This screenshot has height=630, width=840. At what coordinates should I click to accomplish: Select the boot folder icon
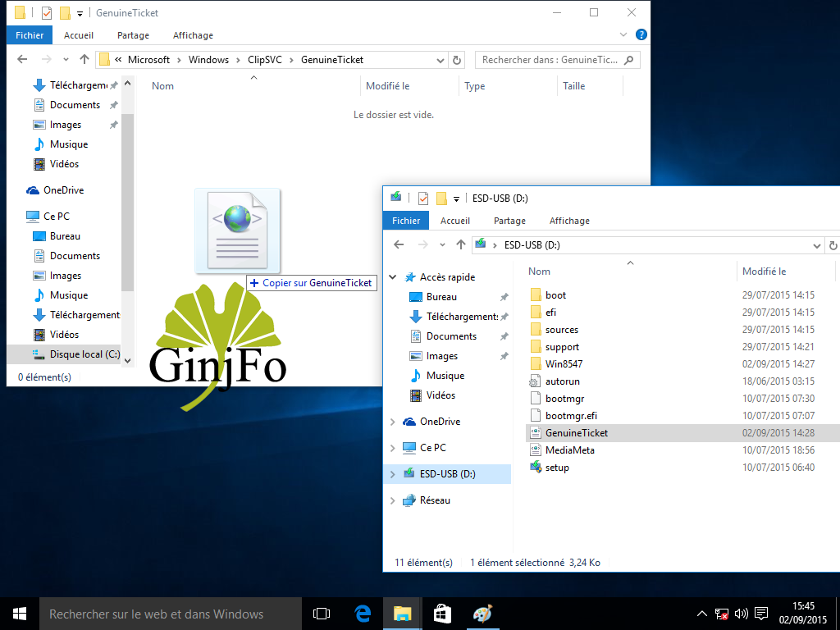[x=535, y=295]
